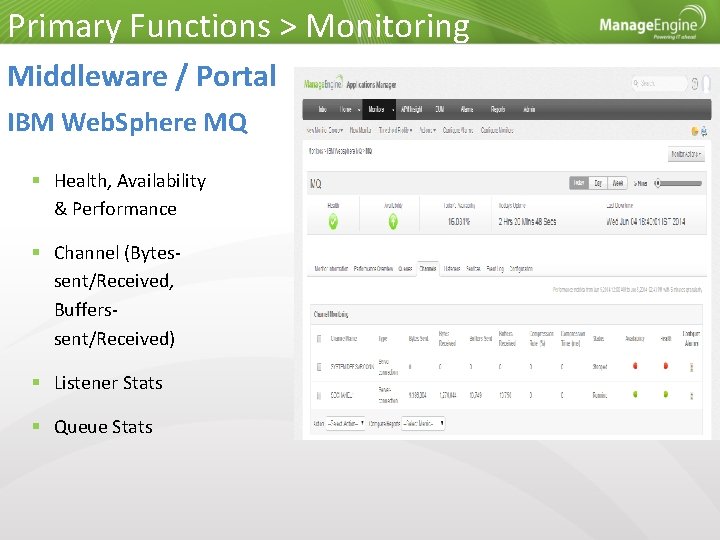Click red availability dot for SYSTEM.DEF.SVRCONN row

[636, 366]
